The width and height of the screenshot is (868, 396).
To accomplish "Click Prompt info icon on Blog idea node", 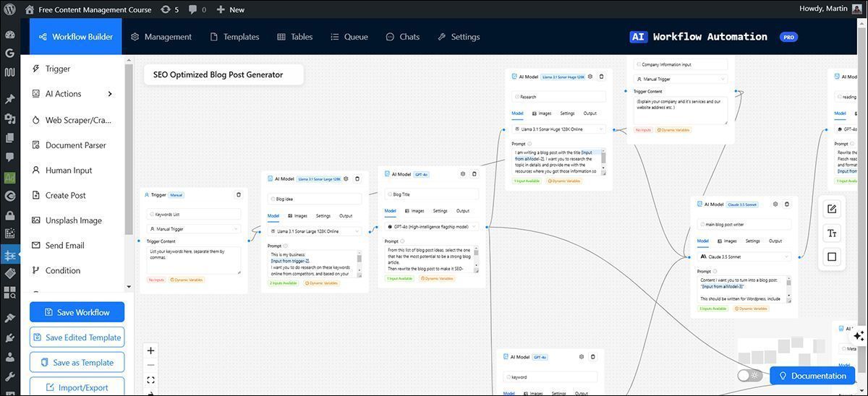I will 286,246.
